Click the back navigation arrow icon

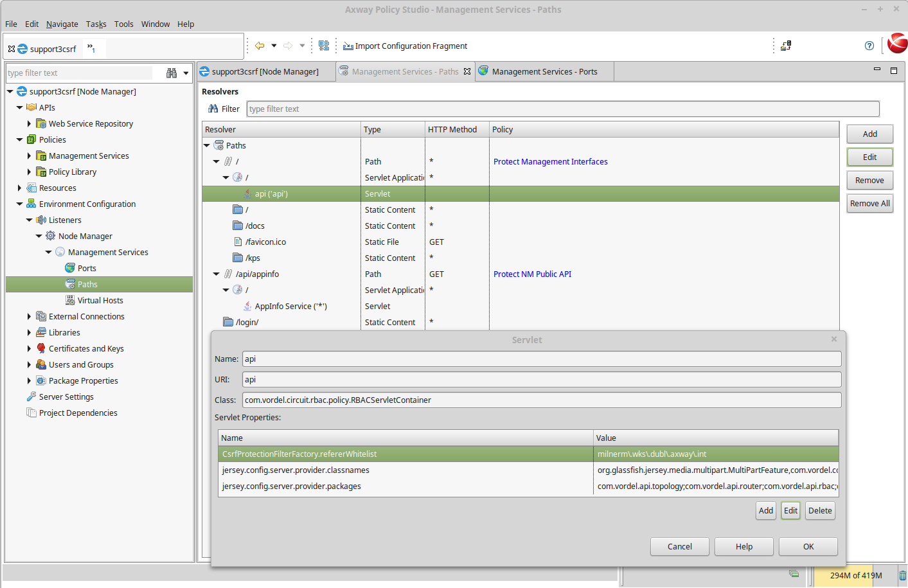(x=260, y=46)
